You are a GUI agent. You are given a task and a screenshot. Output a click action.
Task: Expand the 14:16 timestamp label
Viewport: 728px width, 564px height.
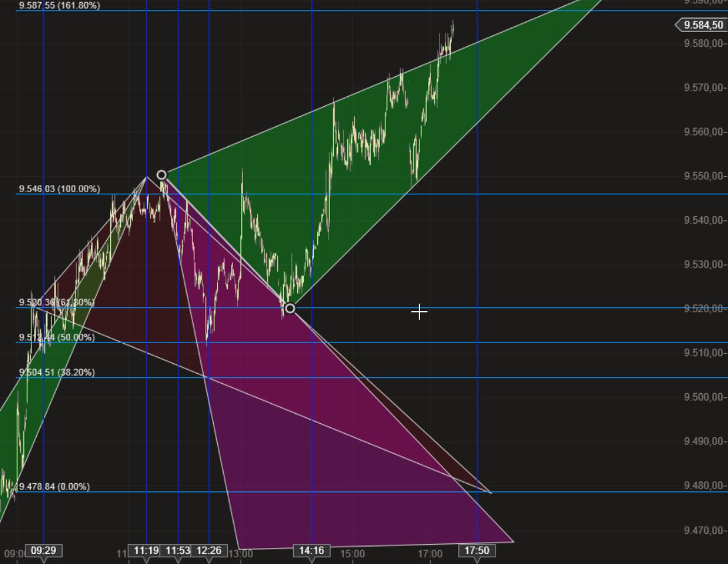tap(312, 551)
